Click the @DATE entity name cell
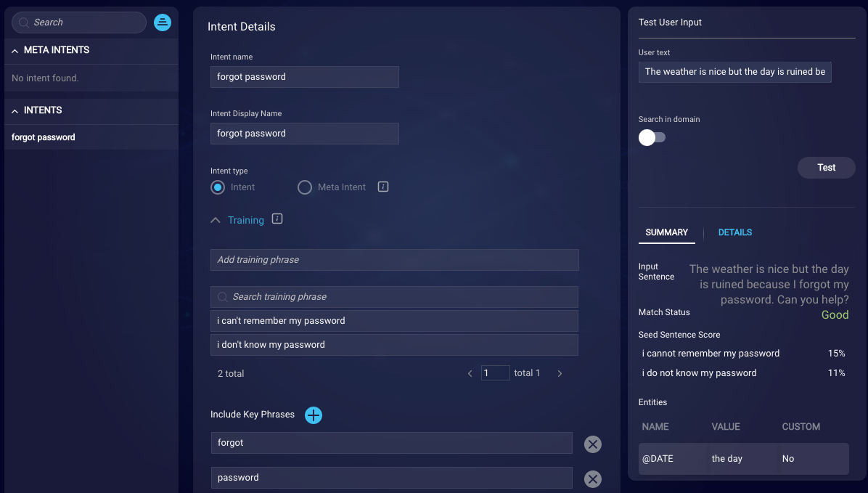This screenshot has width=868, height=493. coord(658,459)
